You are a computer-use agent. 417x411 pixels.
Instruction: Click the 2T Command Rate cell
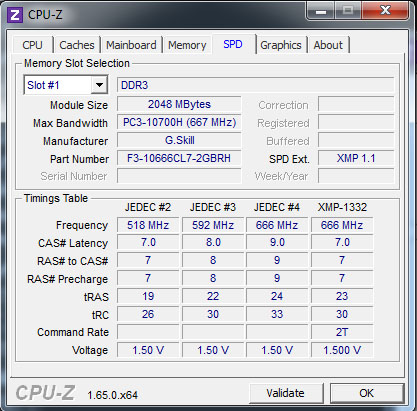(x=342, y=332)
